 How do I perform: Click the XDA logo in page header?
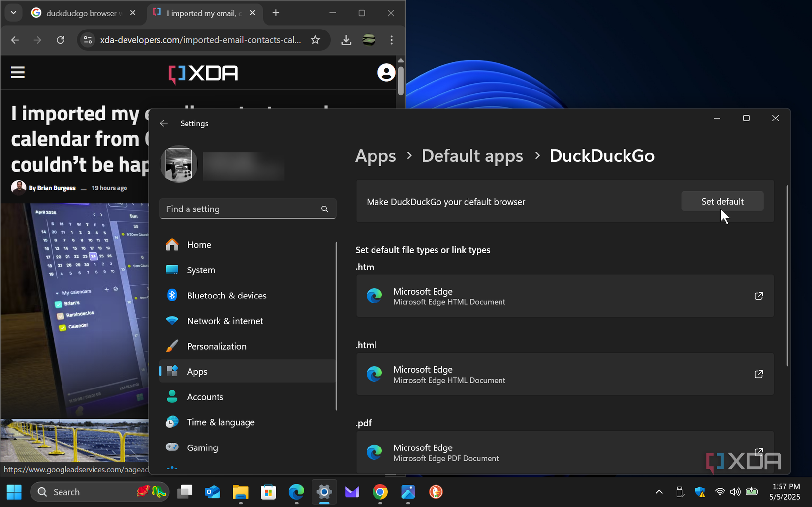(x=203, y=74)
